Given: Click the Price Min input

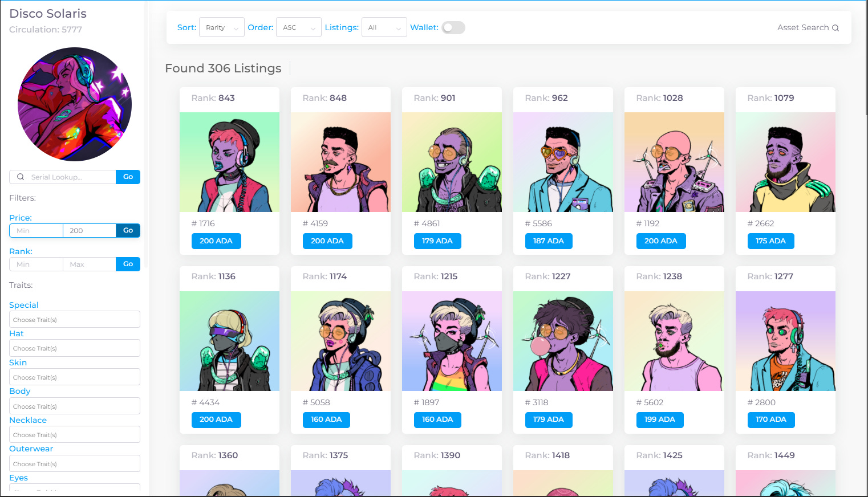Looking at the screenshot, I should tap(36, 230).
